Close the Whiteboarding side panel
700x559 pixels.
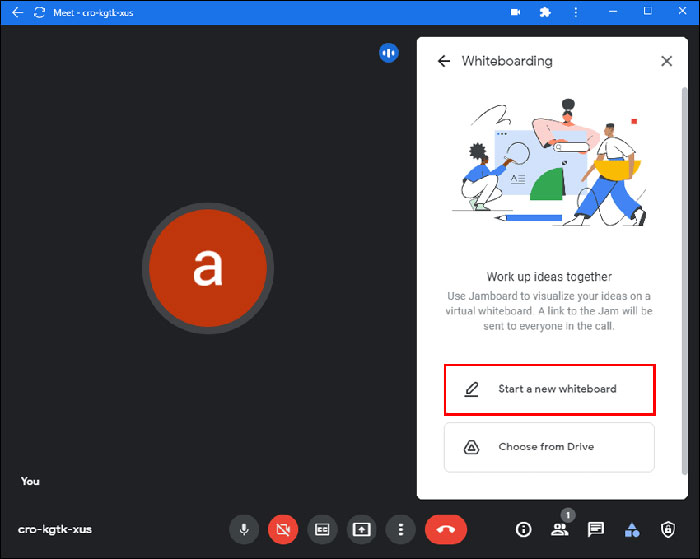point(667,61)
